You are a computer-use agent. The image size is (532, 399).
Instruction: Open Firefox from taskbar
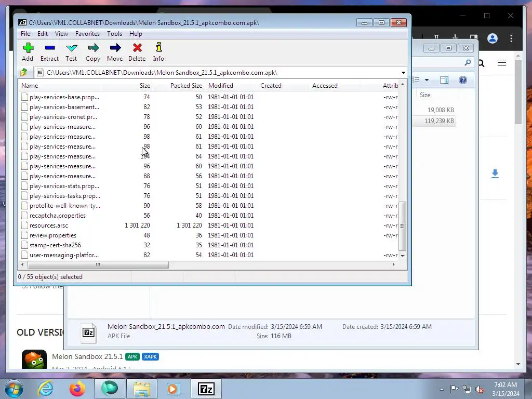click(x=77, y=389)
